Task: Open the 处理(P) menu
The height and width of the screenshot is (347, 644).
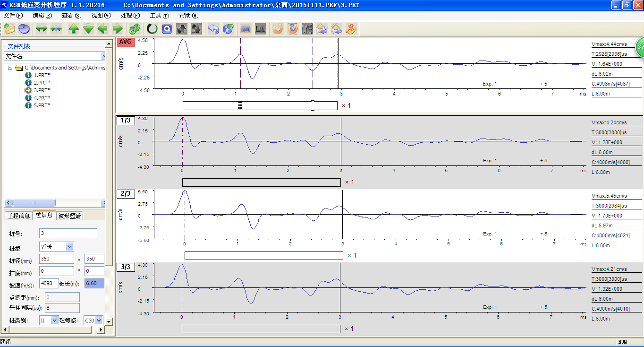Action: [130, 16]
